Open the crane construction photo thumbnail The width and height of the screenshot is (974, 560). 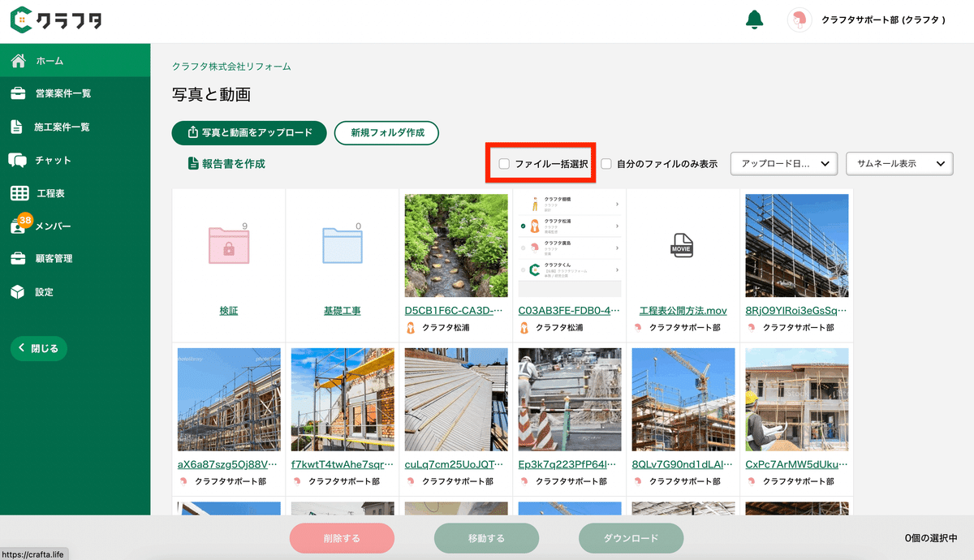click(683, 399)
